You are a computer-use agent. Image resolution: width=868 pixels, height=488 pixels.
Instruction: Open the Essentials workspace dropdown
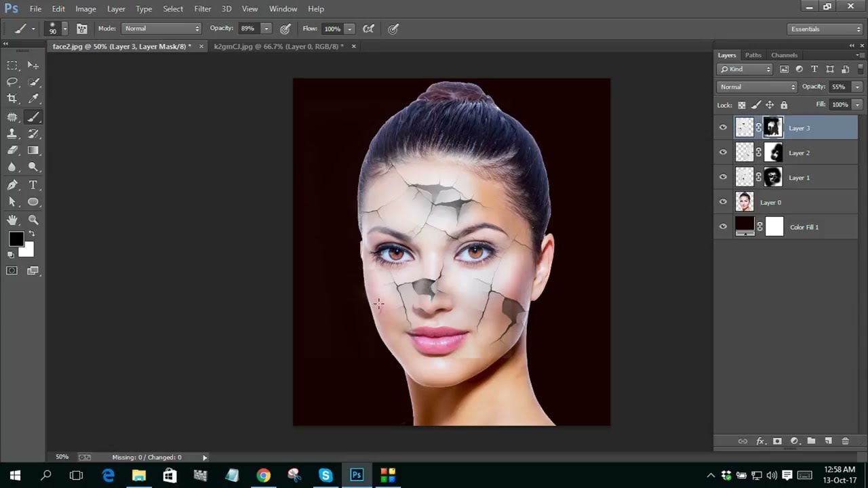point(825,29)
